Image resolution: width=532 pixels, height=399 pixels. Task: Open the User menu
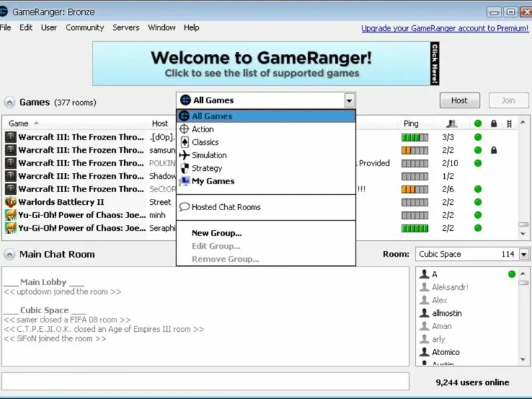tap(49, 27)
